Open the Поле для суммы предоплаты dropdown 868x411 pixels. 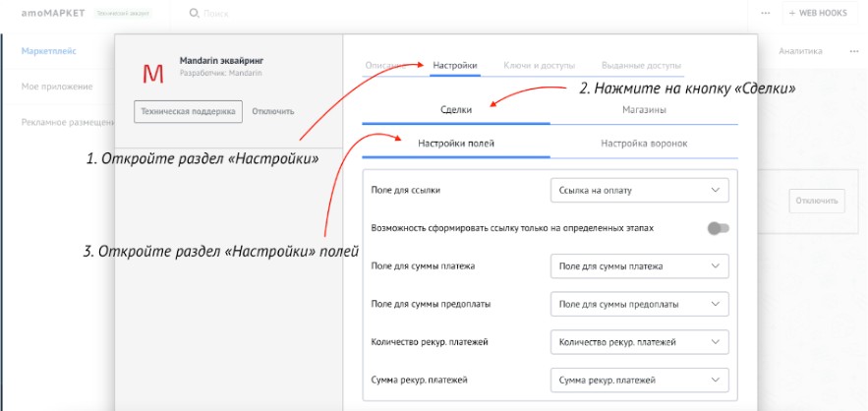coord(639,304)
